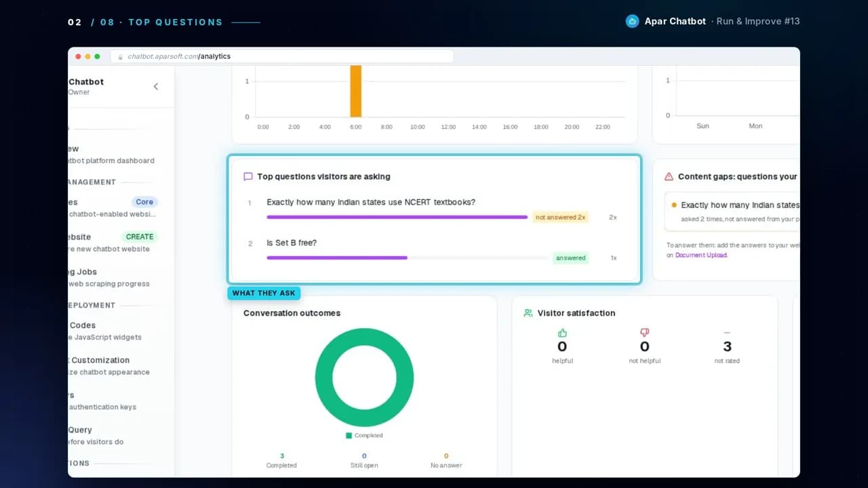Screen dimensions: 868x488
Task: Click the 'not rated' count of 3
Action: (x=727, y=346)
